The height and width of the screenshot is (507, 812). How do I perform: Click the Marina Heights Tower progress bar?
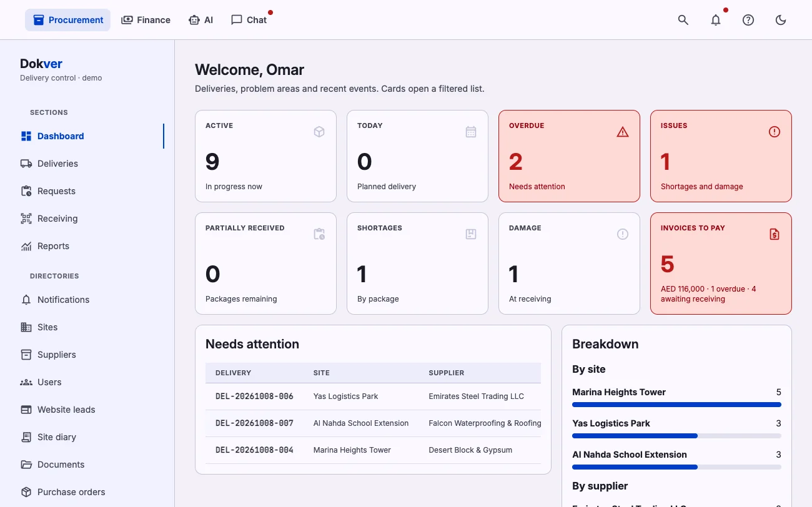676,405
